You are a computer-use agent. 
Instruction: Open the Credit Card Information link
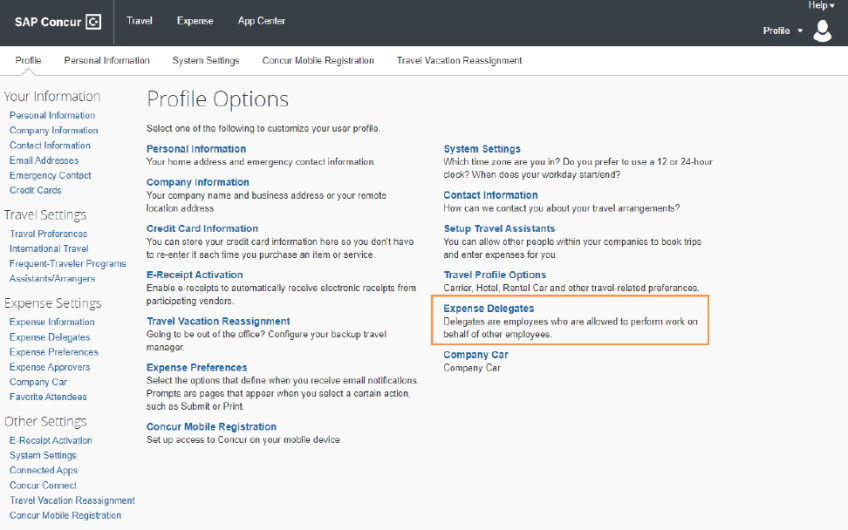click(x=202, y=229)
